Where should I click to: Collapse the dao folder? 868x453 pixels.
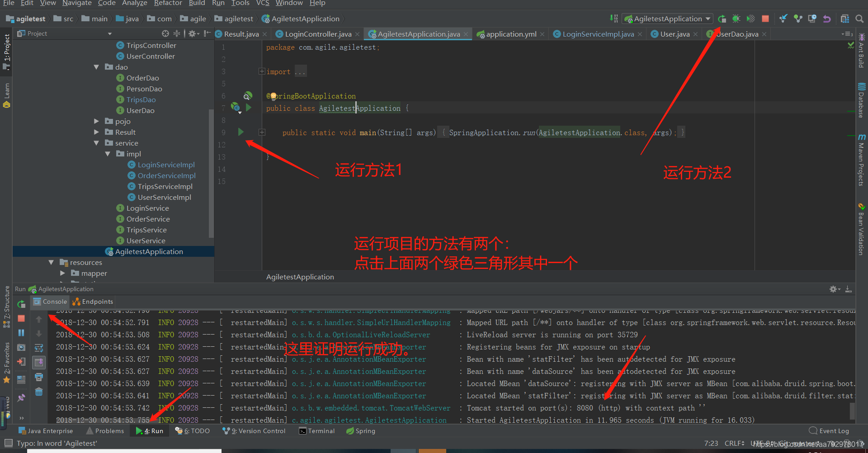pos(96,67)
